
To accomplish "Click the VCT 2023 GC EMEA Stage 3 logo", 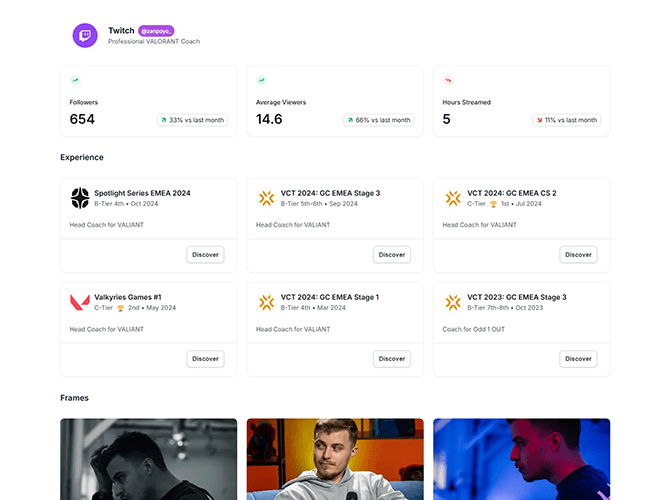I will [453, 302].
